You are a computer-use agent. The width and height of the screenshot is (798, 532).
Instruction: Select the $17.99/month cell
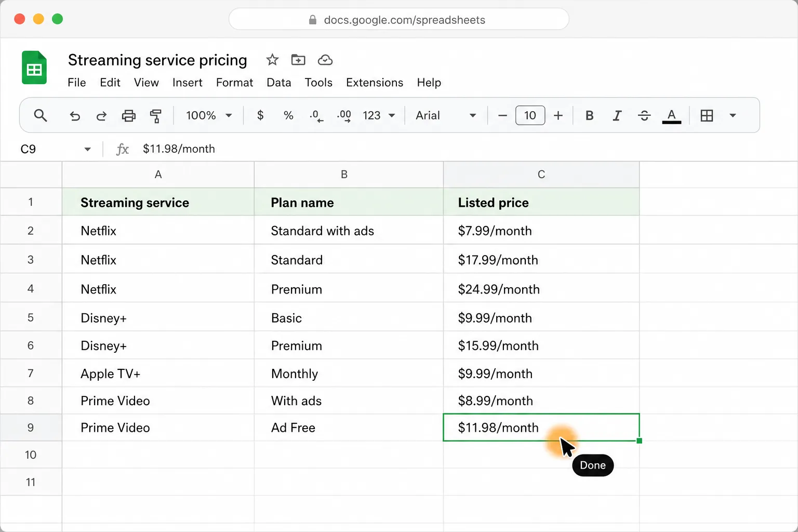pyautogui.click(x=541, y=260)
